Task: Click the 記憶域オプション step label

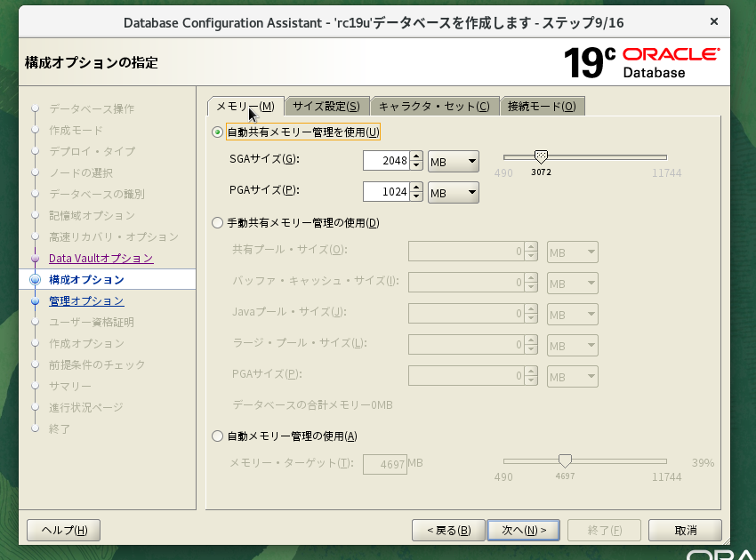Action: (92, 215)
